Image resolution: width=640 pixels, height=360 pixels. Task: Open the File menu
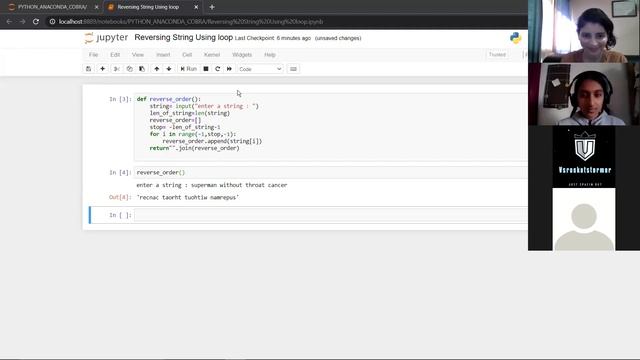coord(93,55)
